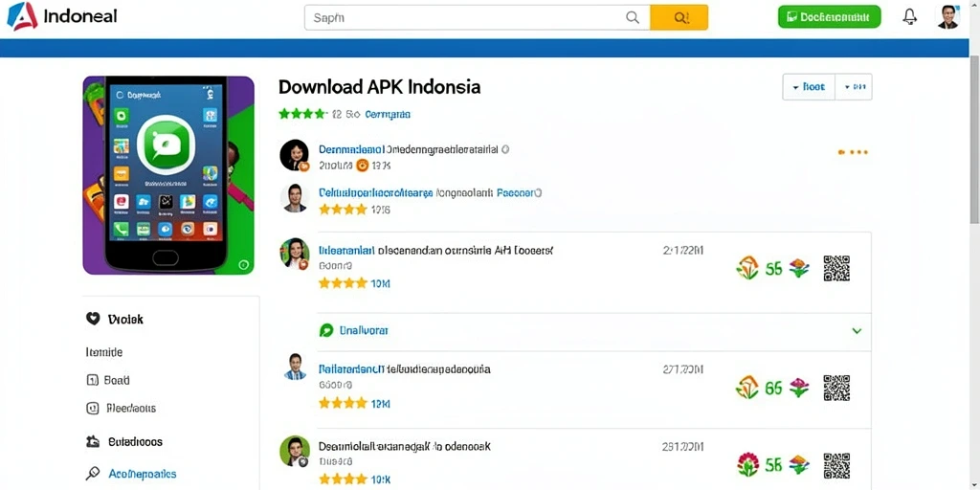
Task: Open the Celuiauoerliacroiteerge link
Action: click(x=375, y=193)
